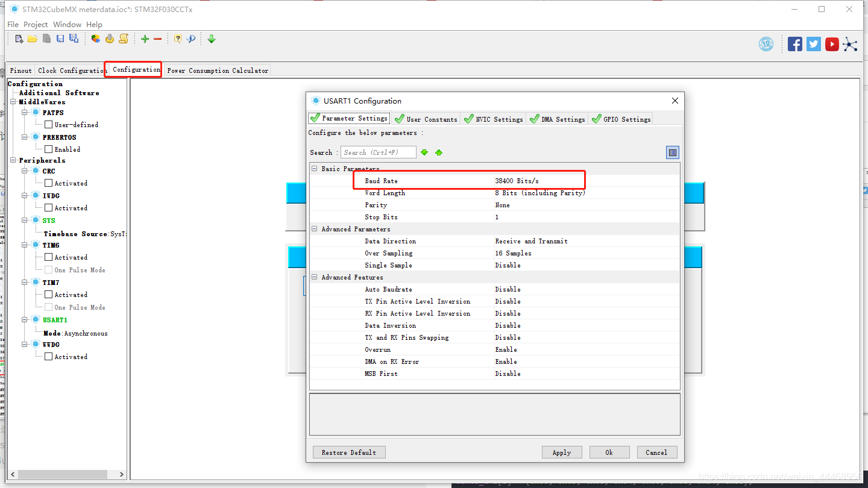
Task: Switch to Clock Configuration tab
Action: point(71,70)
